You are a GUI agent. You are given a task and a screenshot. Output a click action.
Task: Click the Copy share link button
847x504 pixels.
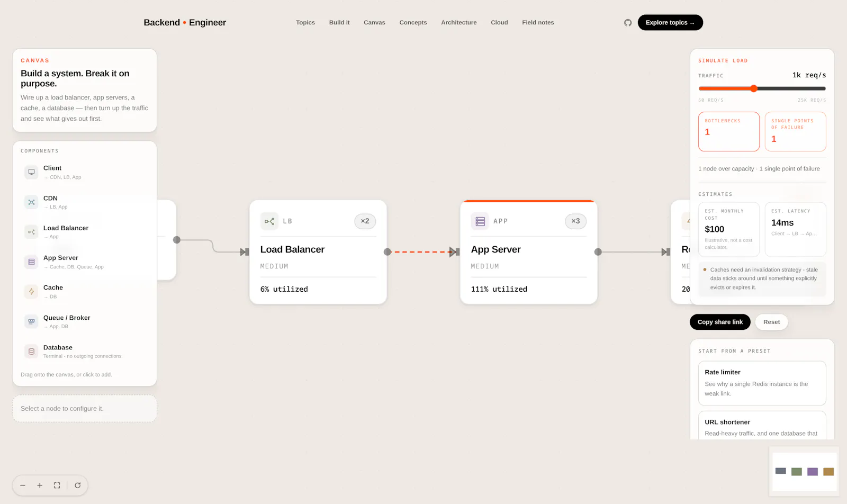coord(720,322)
